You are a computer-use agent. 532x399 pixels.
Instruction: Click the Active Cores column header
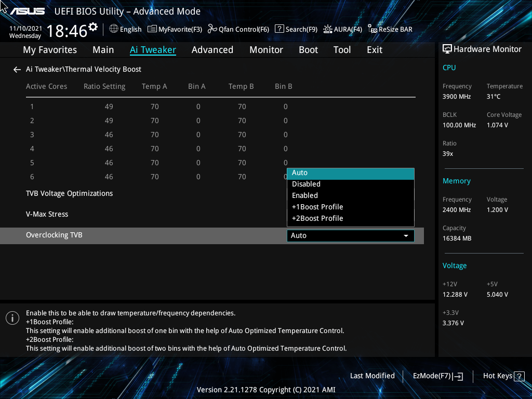(46, 87)
